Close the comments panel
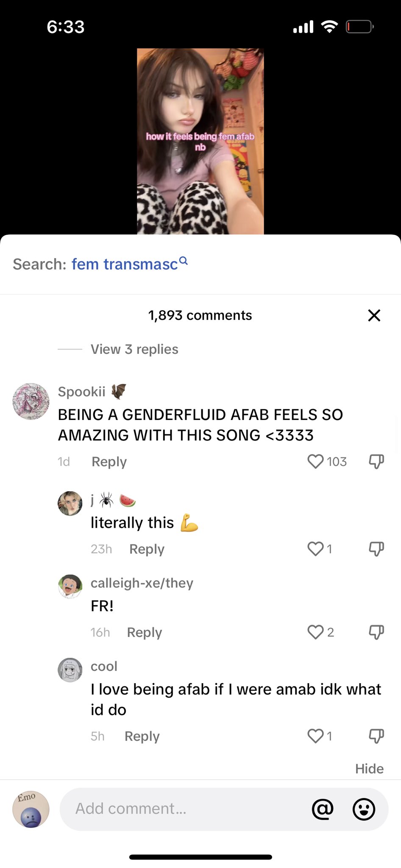 374,315
